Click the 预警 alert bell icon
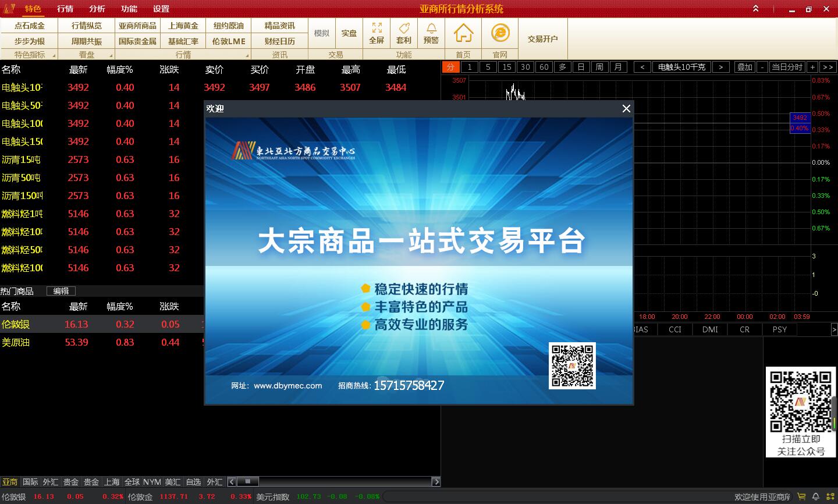Image resolution: width=838 pixels, height=504 pixels. pyautogui.click(x=431, y=33)
